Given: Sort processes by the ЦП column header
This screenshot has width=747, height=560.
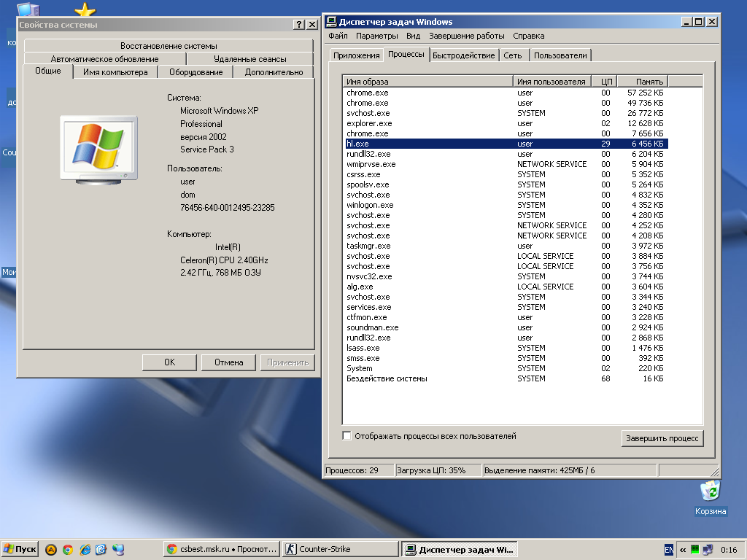Looking at the screenshot, I should pyautogui.click(x=605, y=82).
